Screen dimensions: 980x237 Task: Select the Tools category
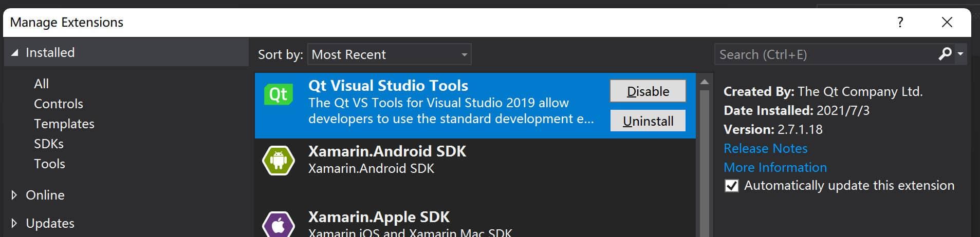49,164
